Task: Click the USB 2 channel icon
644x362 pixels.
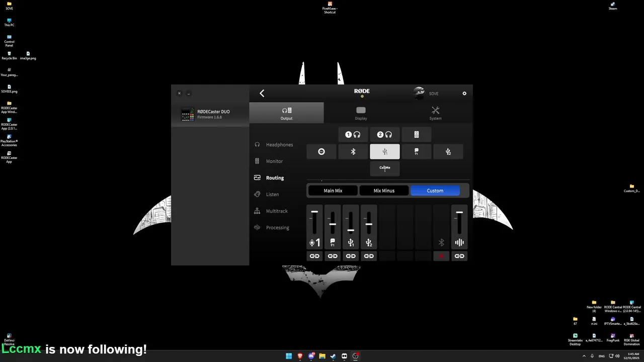Action: (369, 243)
